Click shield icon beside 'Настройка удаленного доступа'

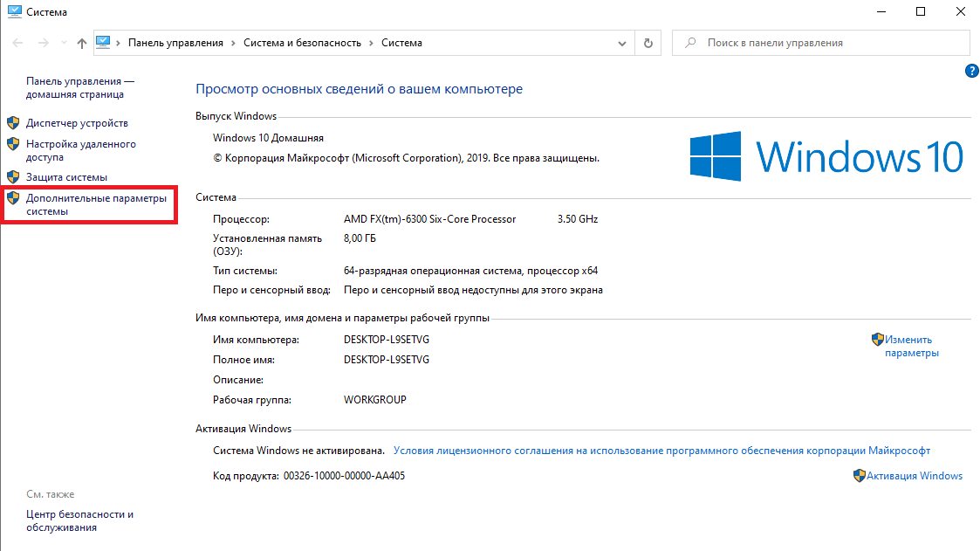tap(13, 144)
